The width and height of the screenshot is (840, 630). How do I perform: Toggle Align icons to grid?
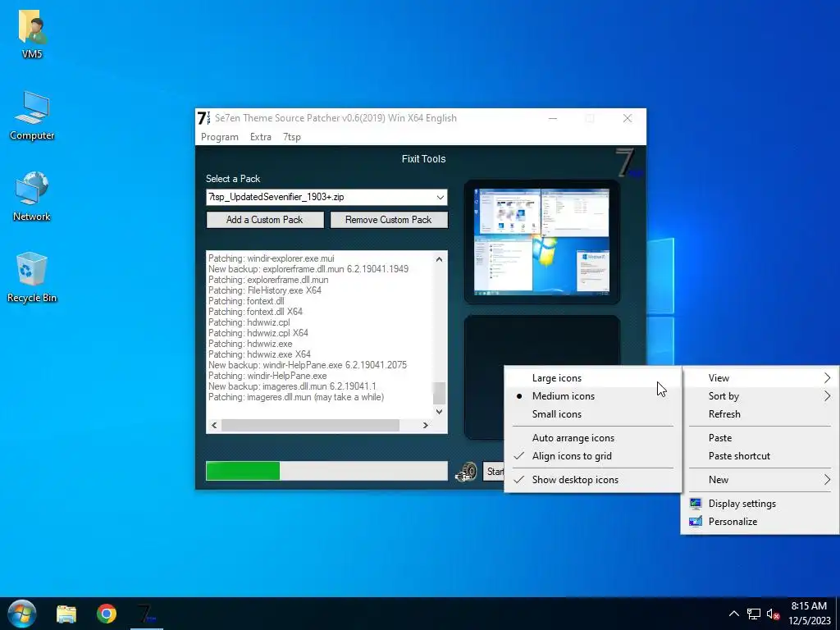pyautogui.click(x=592, y=456)
